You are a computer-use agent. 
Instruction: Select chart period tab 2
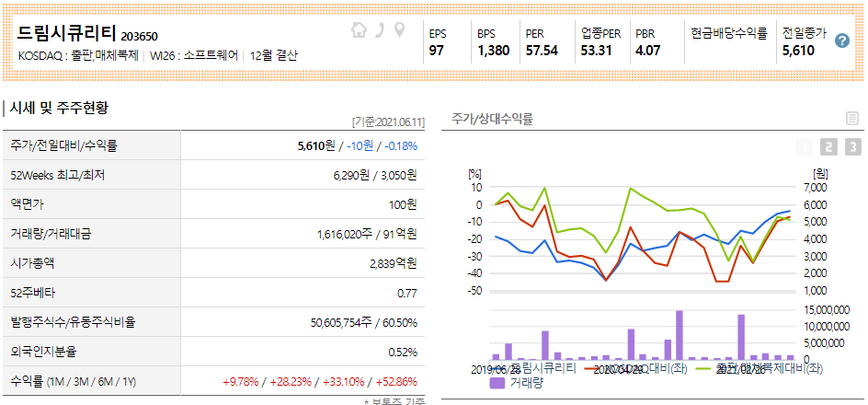pos(828,147)
